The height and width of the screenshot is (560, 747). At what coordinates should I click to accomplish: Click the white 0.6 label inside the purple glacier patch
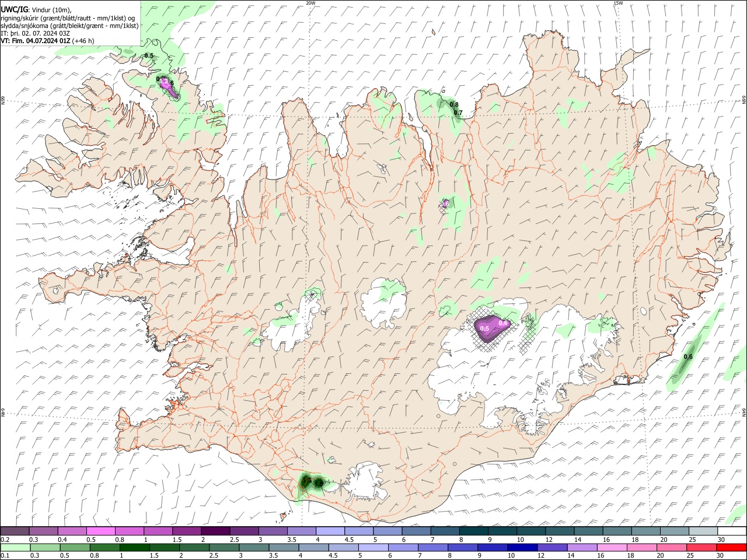[x=504, y=323]
